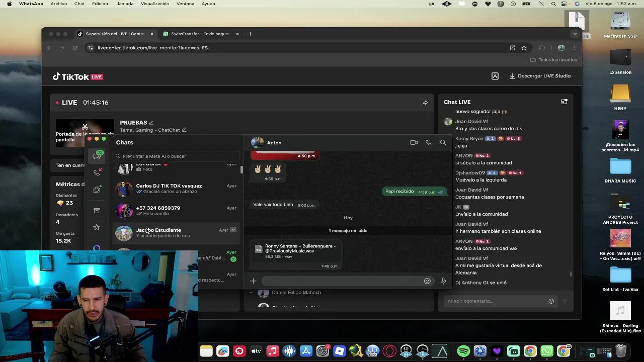
Task: Open WhatsApp Archived chats icon
Action: point(97,210)
